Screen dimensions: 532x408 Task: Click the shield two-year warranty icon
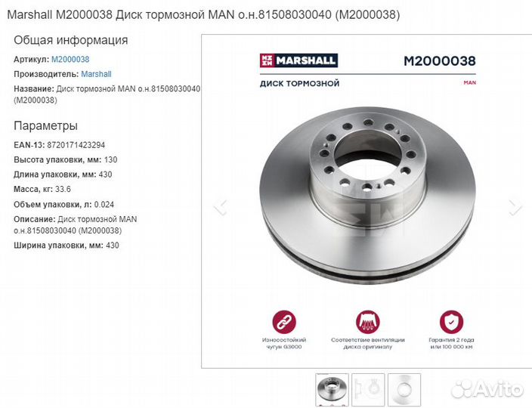coord(451,322)
